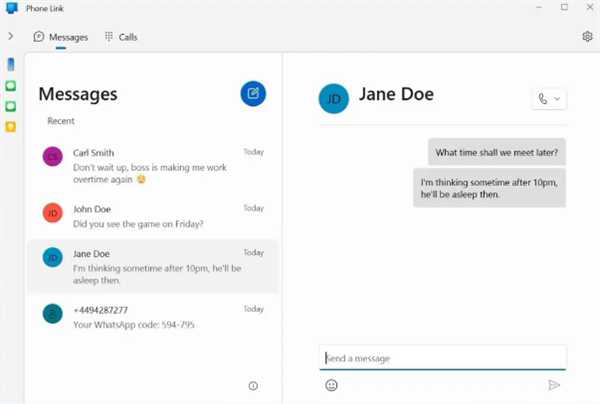The width and height of the screenshot is (600, 404).
Task: Expand the left sidebar with chevron
Action: (x=11, y=37)
